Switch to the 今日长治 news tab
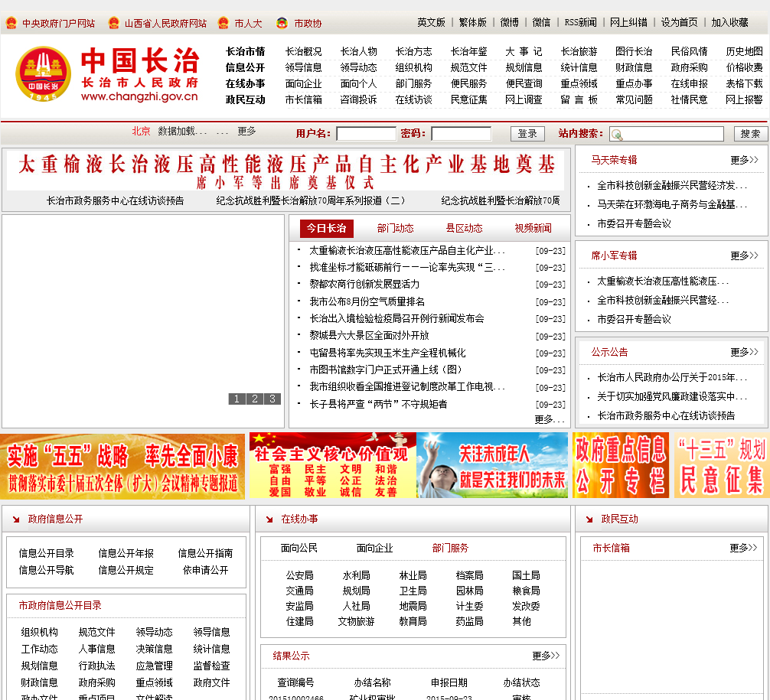 click(x=327, y=228)
